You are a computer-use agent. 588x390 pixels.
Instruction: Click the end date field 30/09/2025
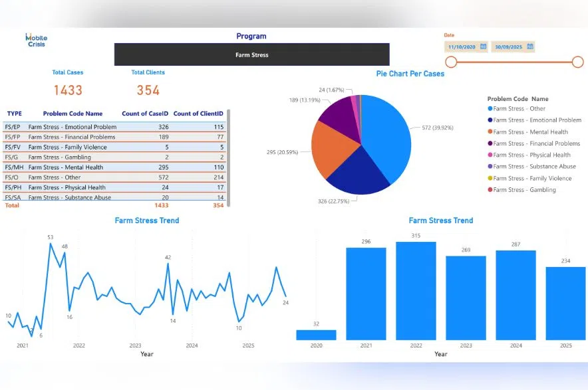(x=508, y=47)
